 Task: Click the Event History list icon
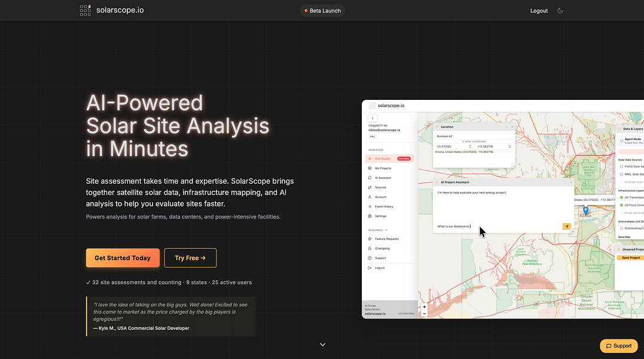tap(370, 206)
